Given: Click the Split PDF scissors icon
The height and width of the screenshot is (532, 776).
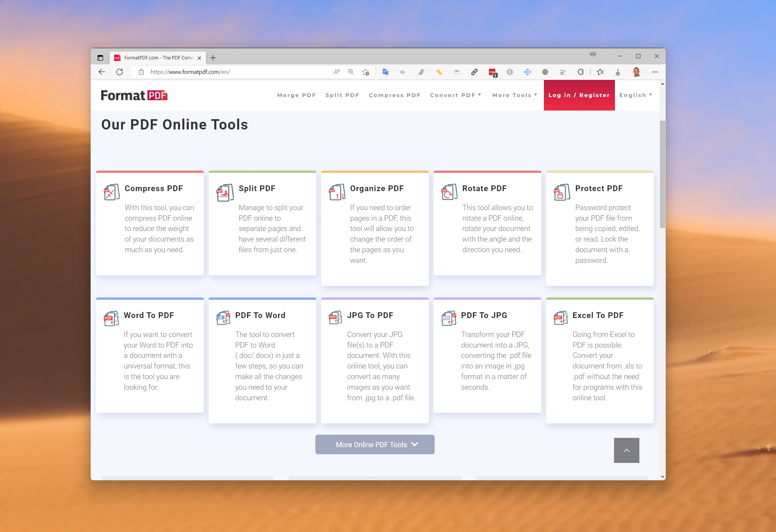Looking at the screenshot, I should [225, 192].
